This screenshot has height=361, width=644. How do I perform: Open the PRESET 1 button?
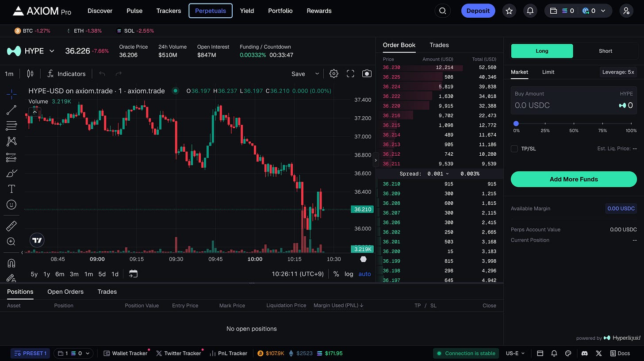coord(30,353)
